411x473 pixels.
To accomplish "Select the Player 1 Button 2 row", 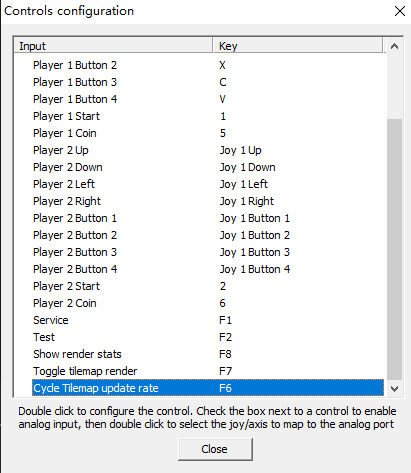I will (x=208, y=65).
